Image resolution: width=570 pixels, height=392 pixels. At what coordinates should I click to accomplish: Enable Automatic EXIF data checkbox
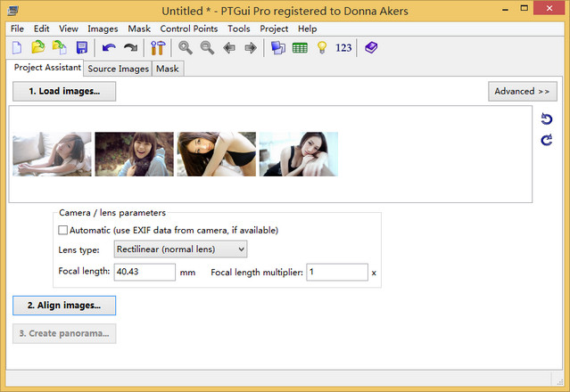click(63, 230)
